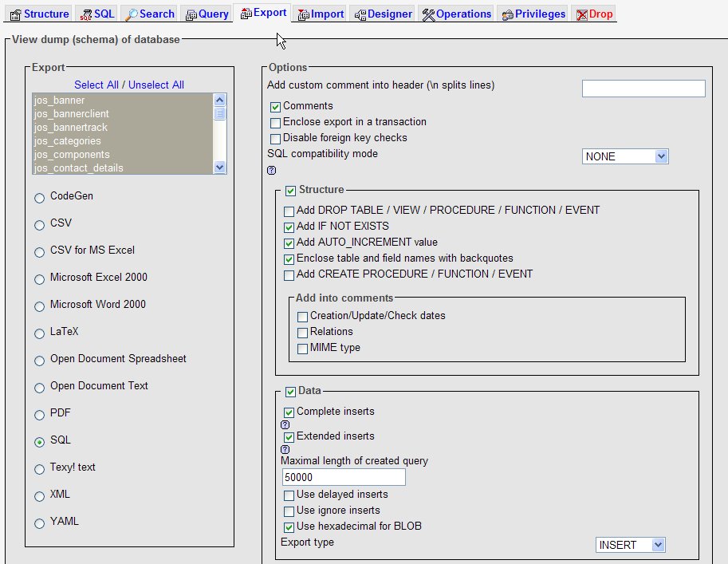
Task: Go to the Search tab
Action: [x=151, y=14]
